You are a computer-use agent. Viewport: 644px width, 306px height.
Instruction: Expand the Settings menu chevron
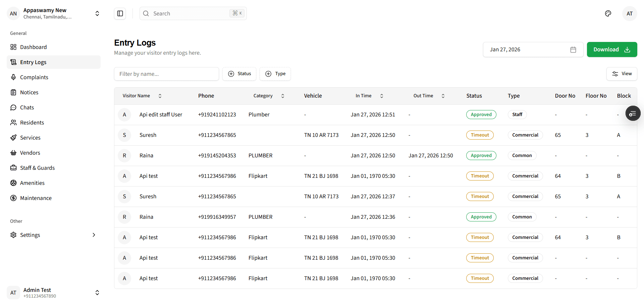[x=94, y=235]
